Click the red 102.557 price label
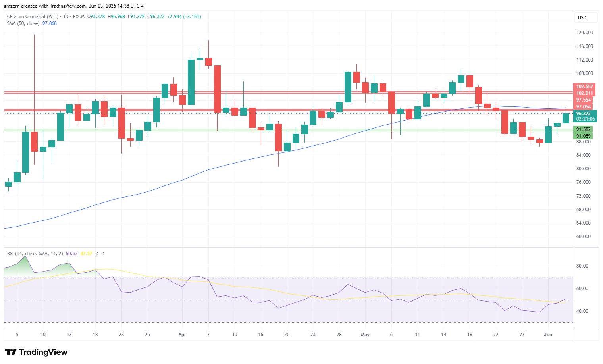Image resolution: width=603 pixels, height=364 pixels. point(584,87)
